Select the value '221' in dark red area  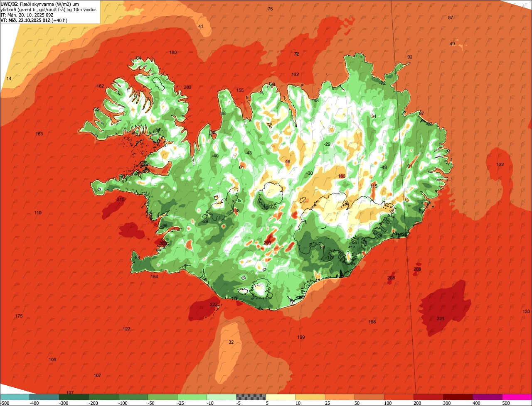pyautogui.click(x=441, y=318)
